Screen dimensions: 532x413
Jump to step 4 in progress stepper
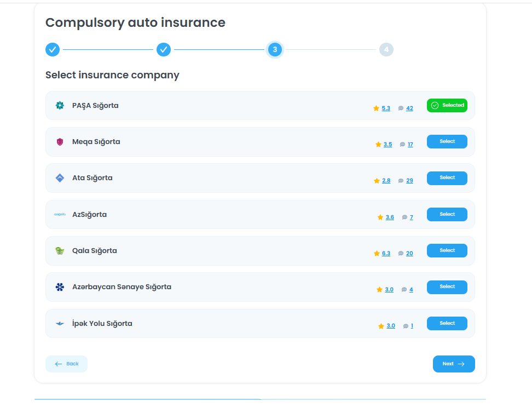pyautogui.click(x=386, y=50)
